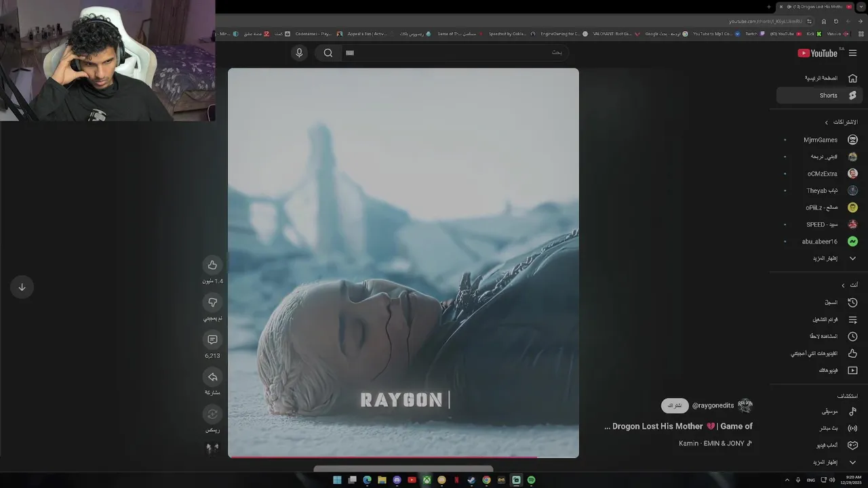This screenshot has width=868, height=488.
Task: Expand more subscriptions with the chevron
Action: pyautogui.click(x=852, y=258)
